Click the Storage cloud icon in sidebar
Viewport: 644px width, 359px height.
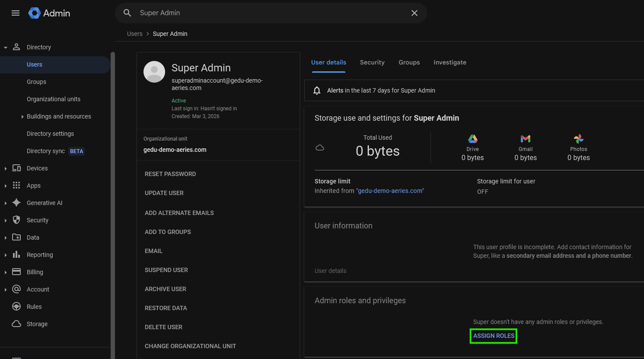16,324
